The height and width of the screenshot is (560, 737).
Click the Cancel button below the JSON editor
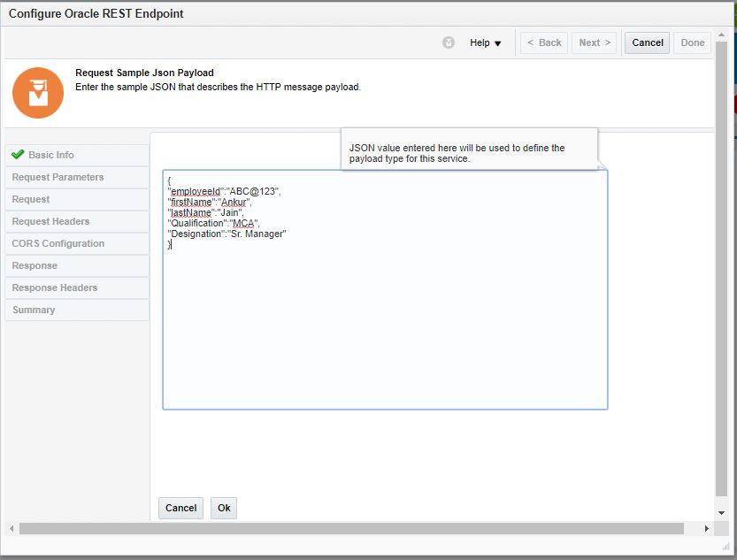click(181, 508)
